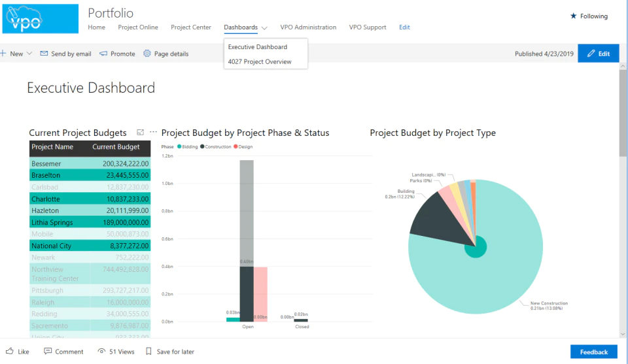628x364 pixels.
Task: Collapse the Dashboards menu chevron
Action: click(x=264, y=27)
